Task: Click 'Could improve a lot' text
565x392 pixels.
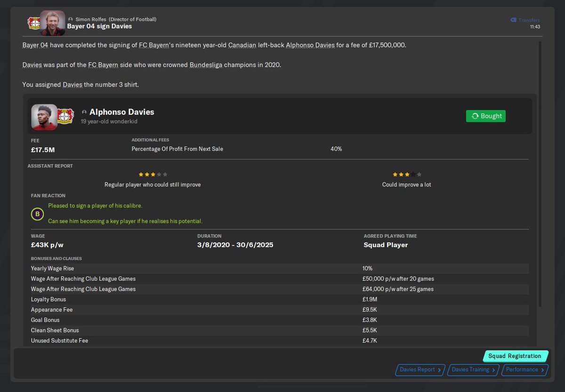Action: click(407, 184)
